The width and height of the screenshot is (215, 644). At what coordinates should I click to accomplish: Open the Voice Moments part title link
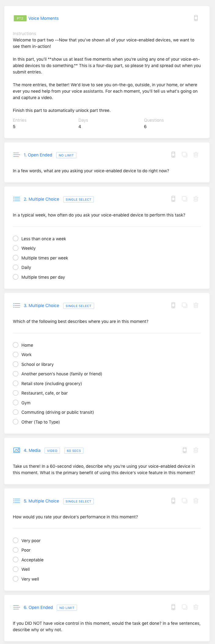click(43, 18)
